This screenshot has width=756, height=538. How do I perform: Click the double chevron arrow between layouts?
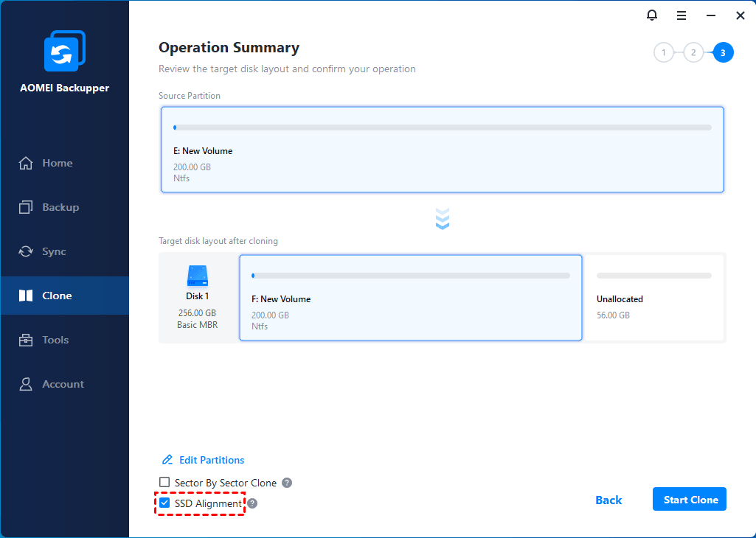tap(443, 219)
